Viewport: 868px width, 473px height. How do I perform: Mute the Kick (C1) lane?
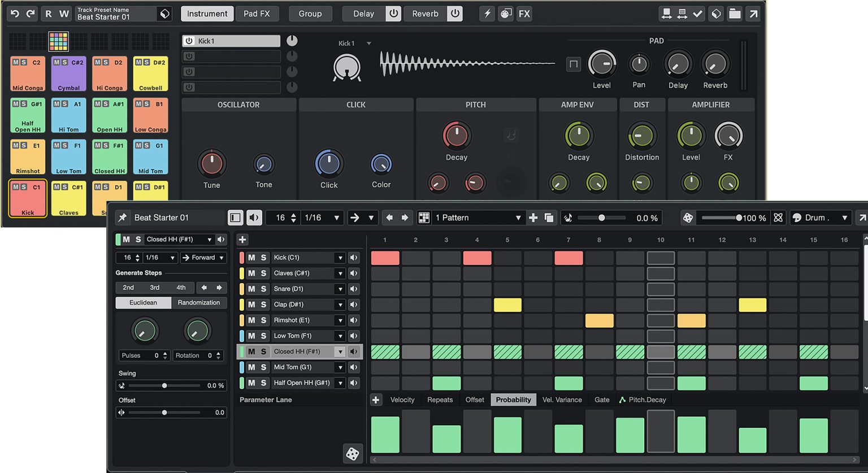250,257
